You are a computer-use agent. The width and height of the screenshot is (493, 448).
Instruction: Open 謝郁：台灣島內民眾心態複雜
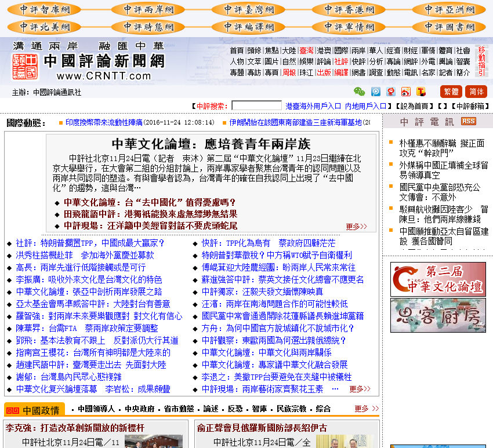pyautogui.click(x=68, y=377)
